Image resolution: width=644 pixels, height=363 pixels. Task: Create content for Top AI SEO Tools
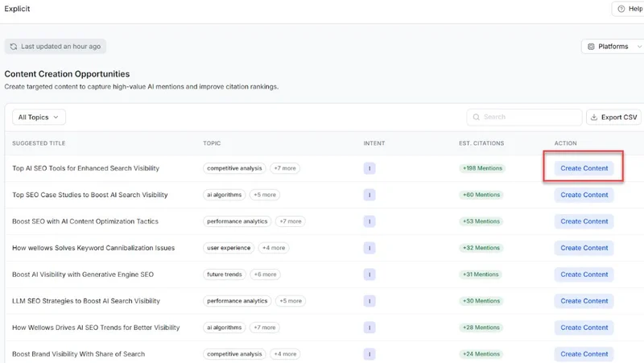point(584,168)
